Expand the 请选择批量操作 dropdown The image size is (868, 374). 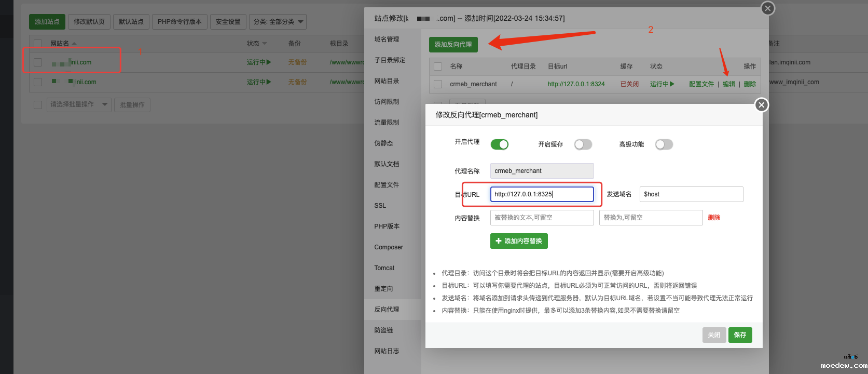click(79, 104)
